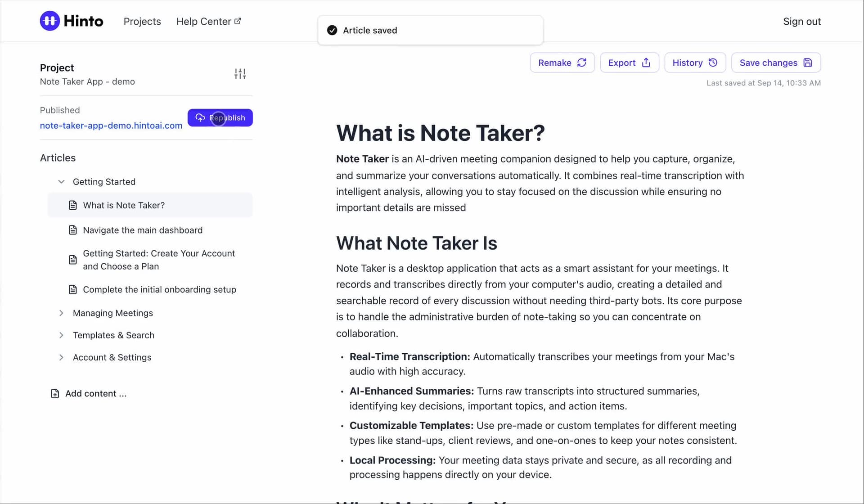Screen dimensions: 864x504
Task: Click the What is Note Taker? heading
Action: coord(440,133)
